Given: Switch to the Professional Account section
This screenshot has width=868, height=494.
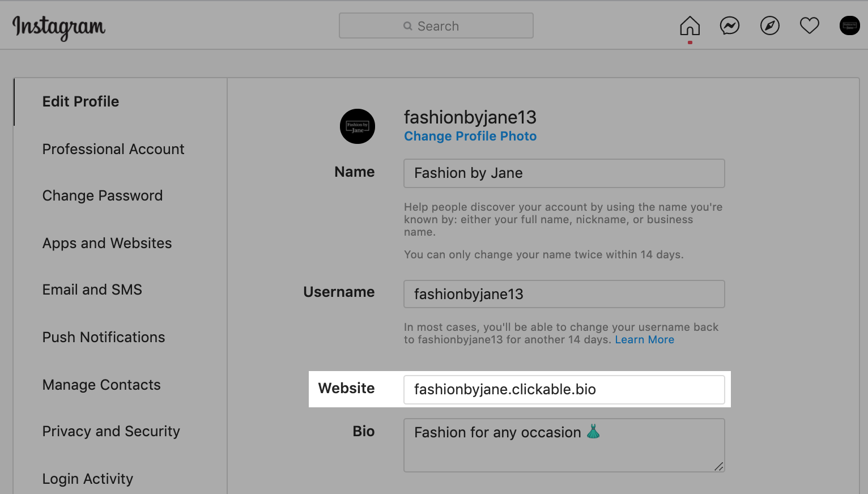Looking at the screenshot, I should point(113,149).
